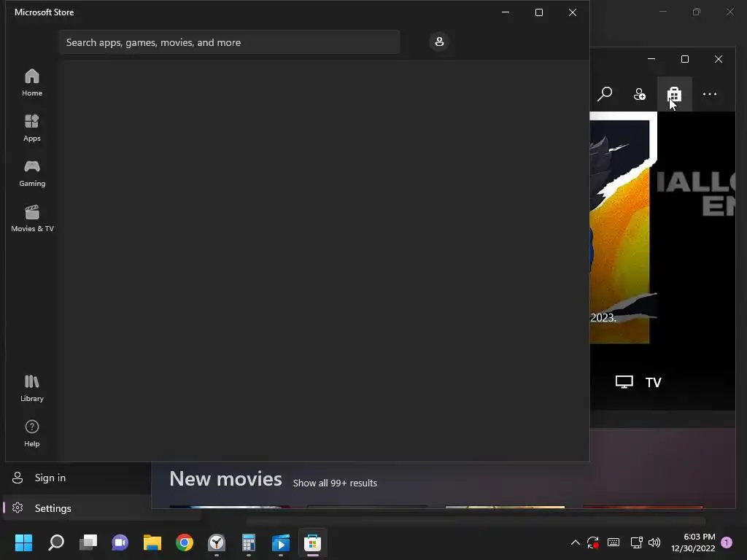Viewport: 747px width, 560px height.
Task: Open clock and date 6:03 PM
Action: [x=693, y=542]
